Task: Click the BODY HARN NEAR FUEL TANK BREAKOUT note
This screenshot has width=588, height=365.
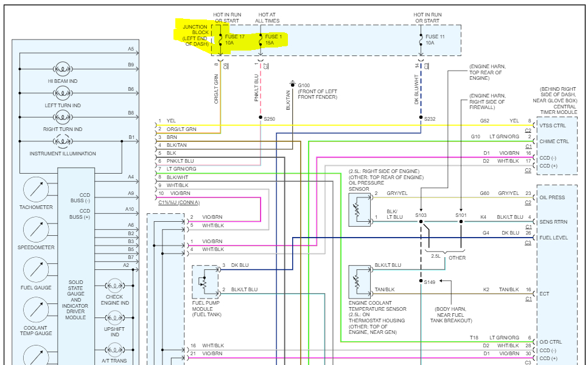Action: (451, 314)
